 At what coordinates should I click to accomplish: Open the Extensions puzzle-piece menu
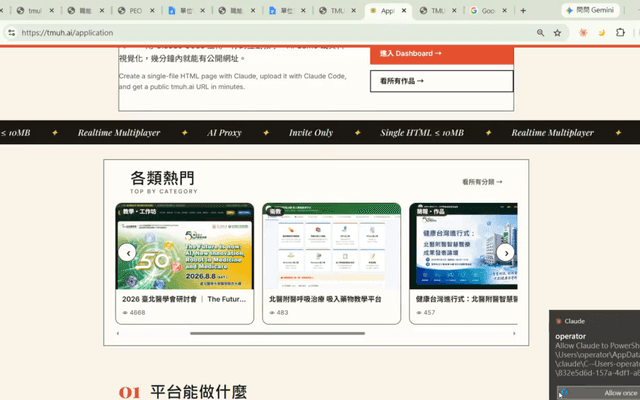coord(620,32)
